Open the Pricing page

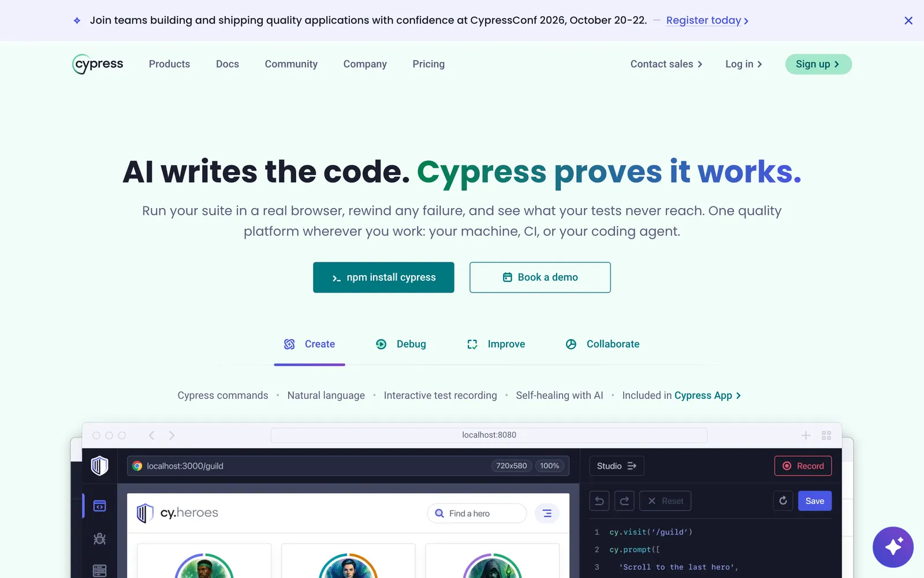pyautogui.click(x=429, y=64)
